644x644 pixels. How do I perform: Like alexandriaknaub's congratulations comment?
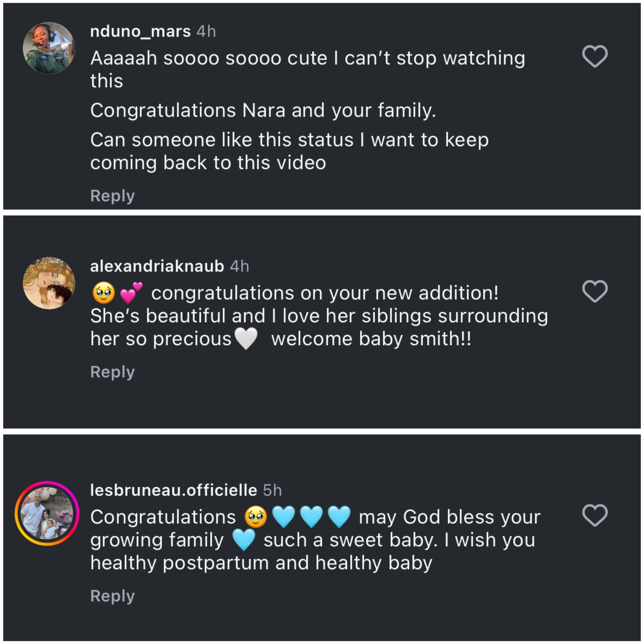[595, 291]
